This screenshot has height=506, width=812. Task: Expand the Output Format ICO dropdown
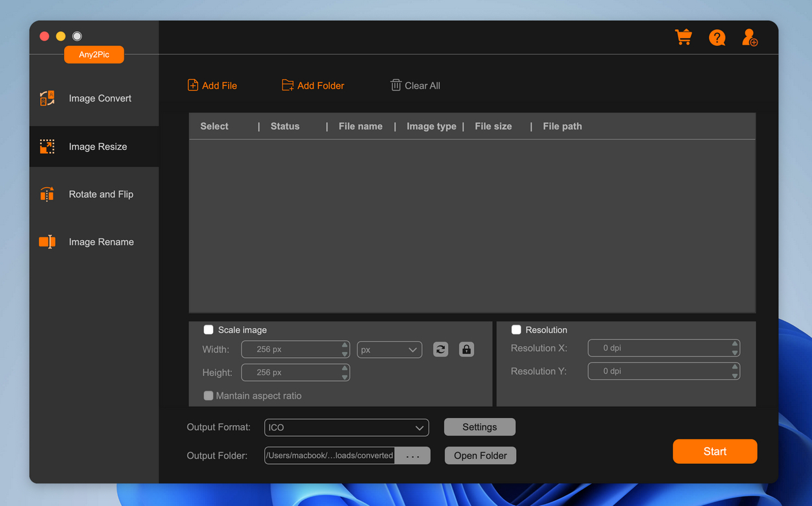346,428
